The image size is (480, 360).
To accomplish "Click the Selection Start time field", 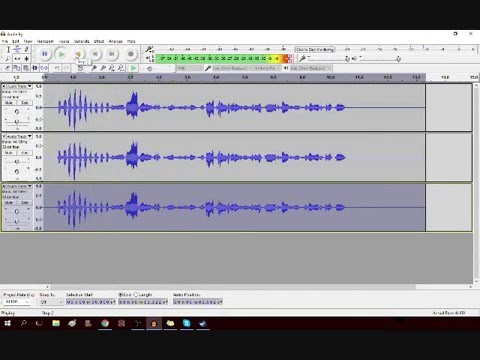I will 91,302.
